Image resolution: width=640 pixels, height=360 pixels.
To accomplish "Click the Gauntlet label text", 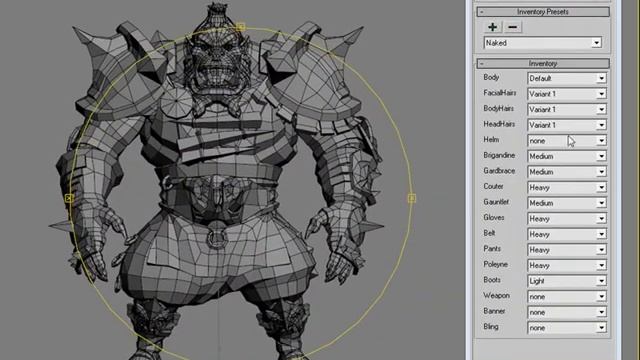I will click(496, 202).
